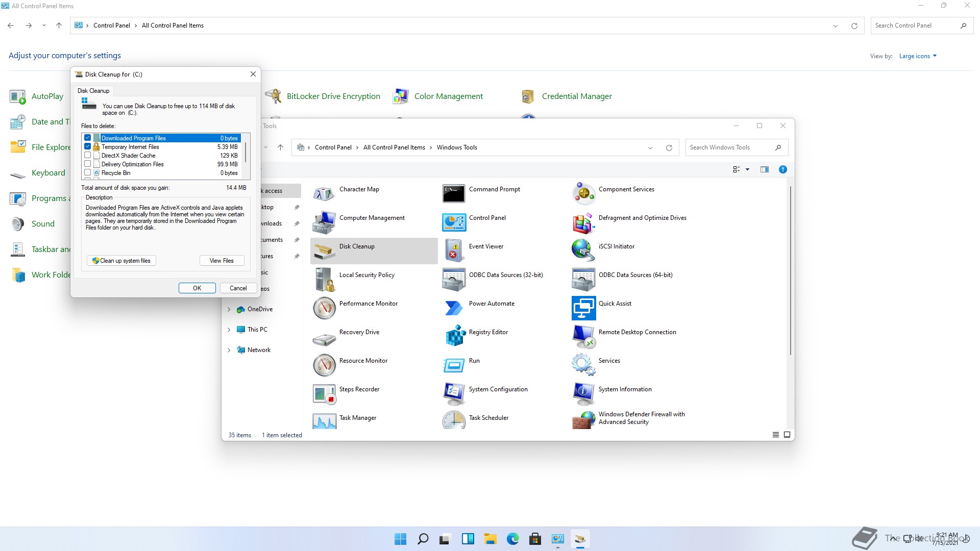The height and width of the screenshot is (551, 980).
Task: Open Computer Management icon
Action: (x=324, y=222)
